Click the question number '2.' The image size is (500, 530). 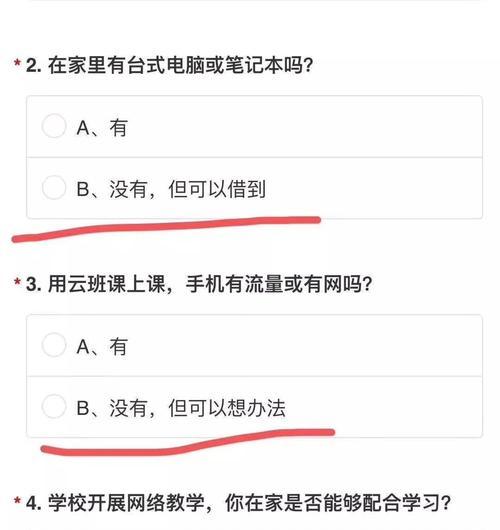tap(34, 65)
